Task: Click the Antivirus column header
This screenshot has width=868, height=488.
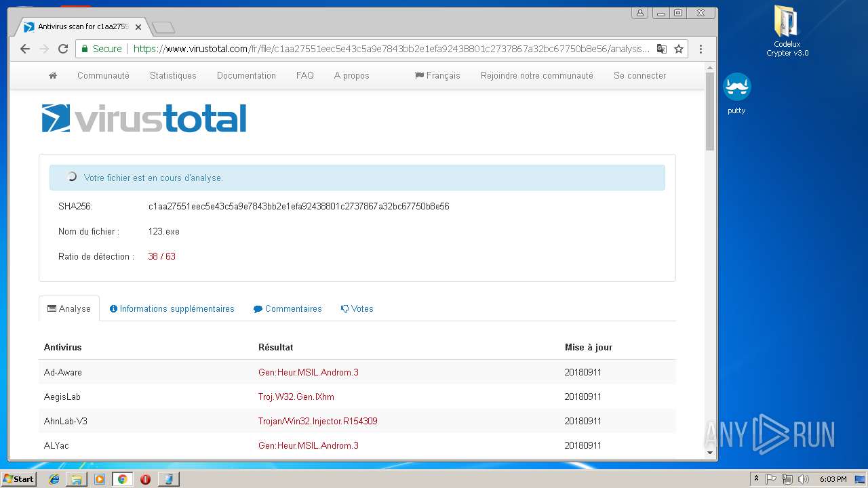Action: (63, 347)
